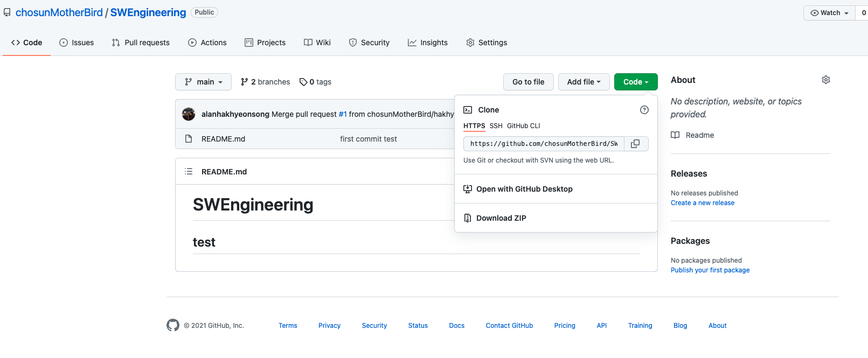Open the first commit test message
Image resolution: width=868 pixels, height=358 pixels.
(x=369, y=139)
